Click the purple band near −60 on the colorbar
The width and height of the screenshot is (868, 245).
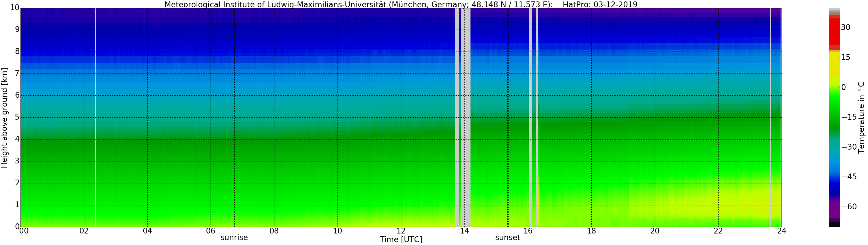tap(834, 209)
